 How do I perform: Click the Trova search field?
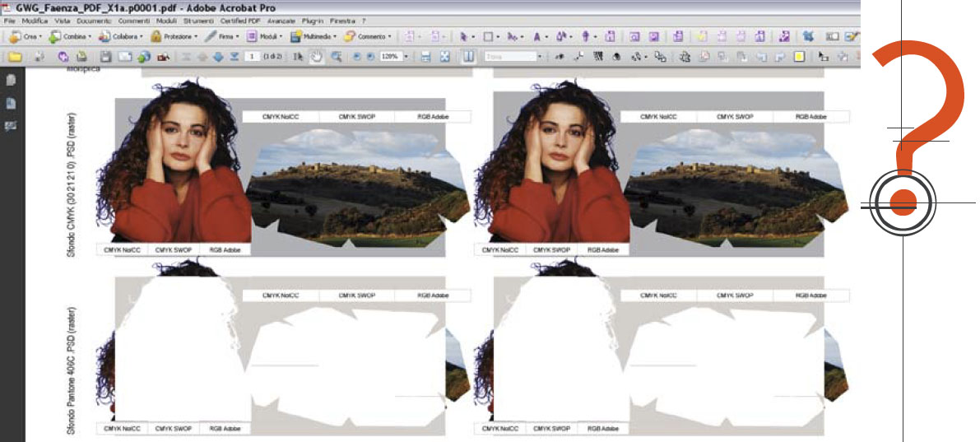510,57
